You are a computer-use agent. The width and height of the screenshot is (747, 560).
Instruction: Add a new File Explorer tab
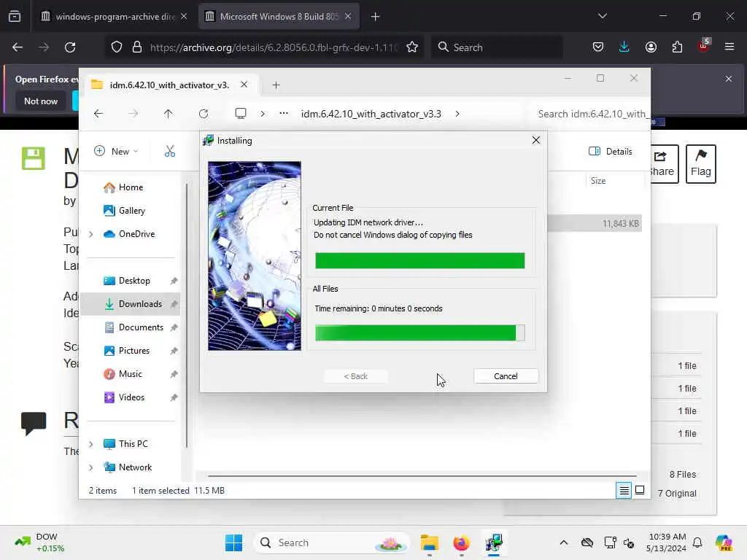pyautogui.click(x=276, y=85)
